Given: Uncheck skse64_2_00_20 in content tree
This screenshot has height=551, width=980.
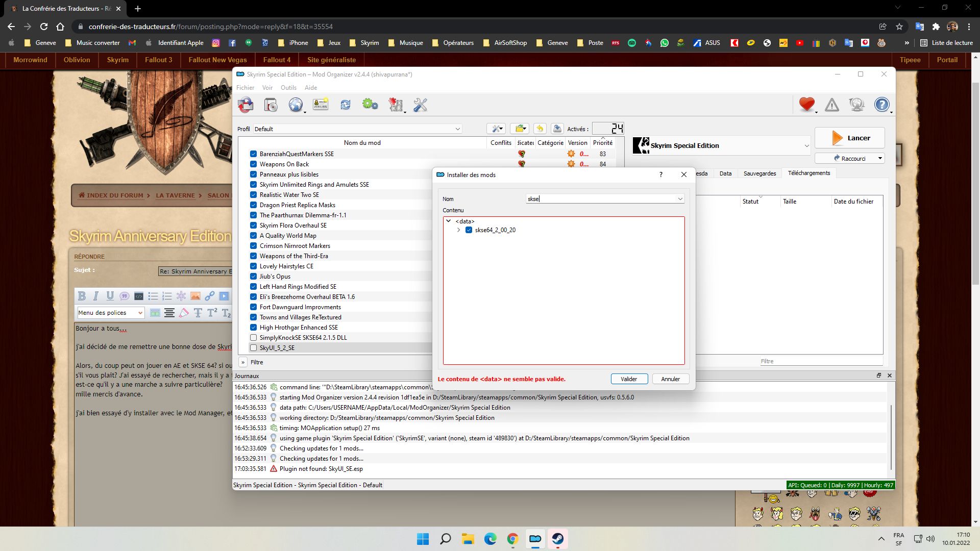Looking at the screenshot, I should tap(469, 230).
